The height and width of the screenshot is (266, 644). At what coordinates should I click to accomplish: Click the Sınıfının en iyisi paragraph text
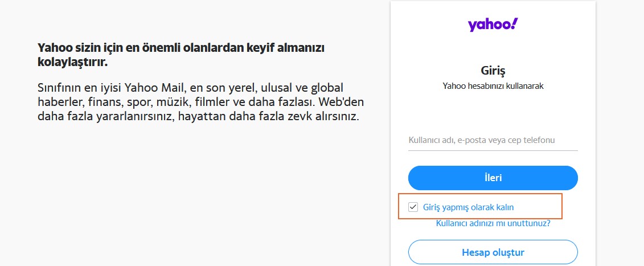(200, 102)
